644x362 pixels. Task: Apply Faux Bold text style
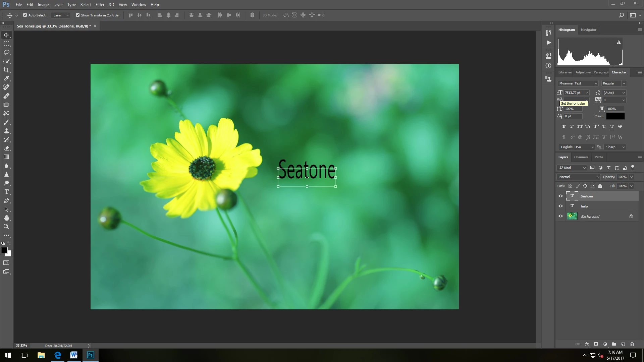pyautogui.click(x=563, y=127)
